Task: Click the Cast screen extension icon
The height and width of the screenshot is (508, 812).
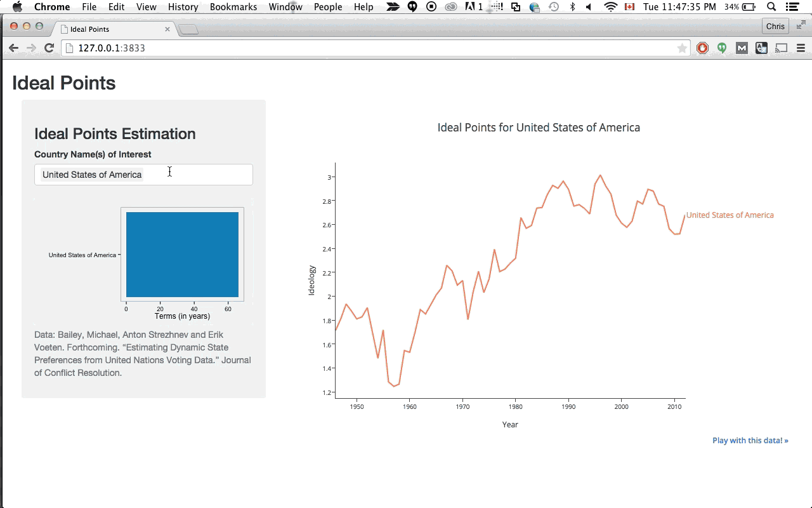Action: click(x=782, y=48)
